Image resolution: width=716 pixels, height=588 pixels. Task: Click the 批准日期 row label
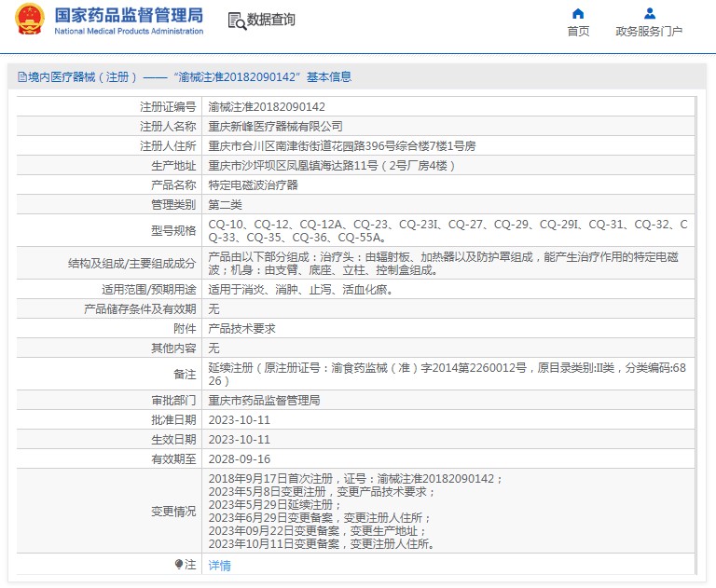173,420
